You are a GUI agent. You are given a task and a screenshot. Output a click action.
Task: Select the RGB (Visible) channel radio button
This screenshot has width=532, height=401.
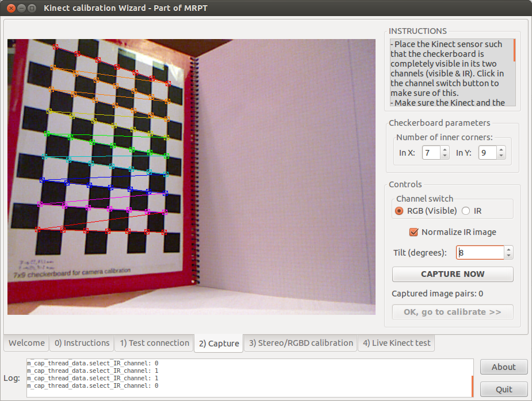point(399,211)
